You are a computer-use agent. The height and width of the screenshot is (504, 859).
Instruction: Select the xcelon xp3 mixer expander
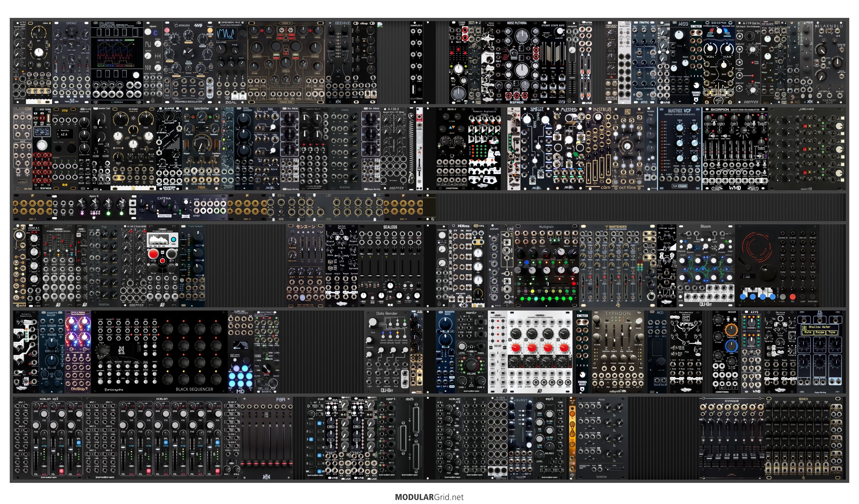click(49, 438)
